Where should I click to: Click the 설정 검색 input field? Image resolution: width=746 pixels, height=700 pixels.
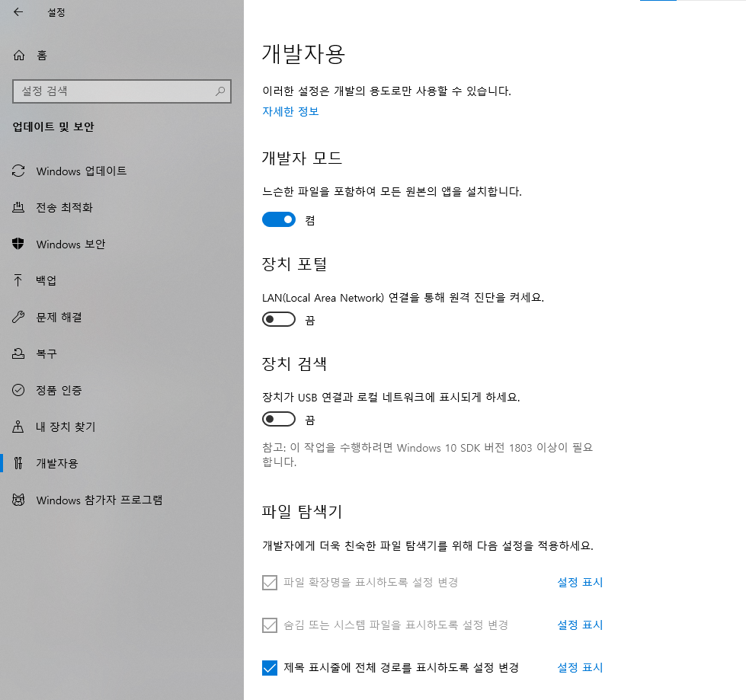point(122,91)
